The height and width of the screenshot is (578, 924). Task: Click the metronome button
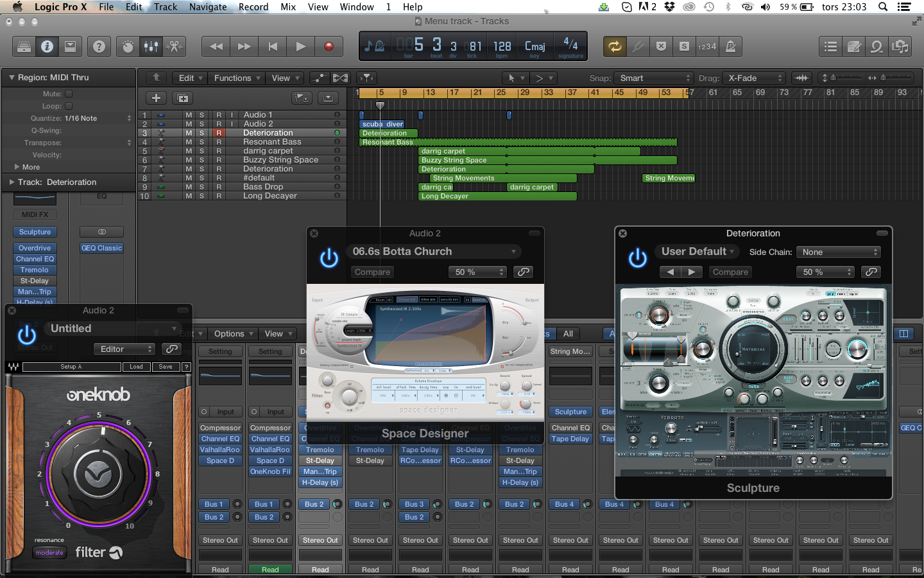[730, 46]
